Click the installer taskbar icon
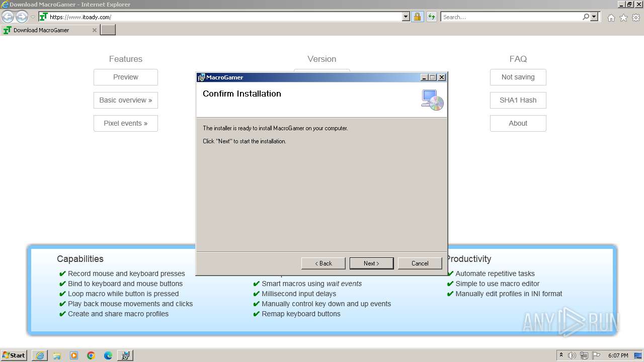This screenshot has width=644, height=362. [x=125, y=355]
